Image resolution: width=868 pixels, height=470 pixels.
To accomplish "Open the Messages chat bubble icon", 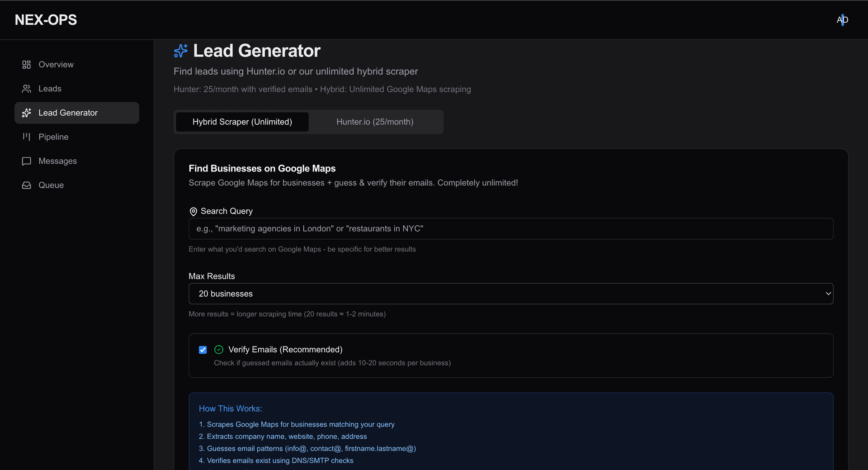I will (27, 161).
